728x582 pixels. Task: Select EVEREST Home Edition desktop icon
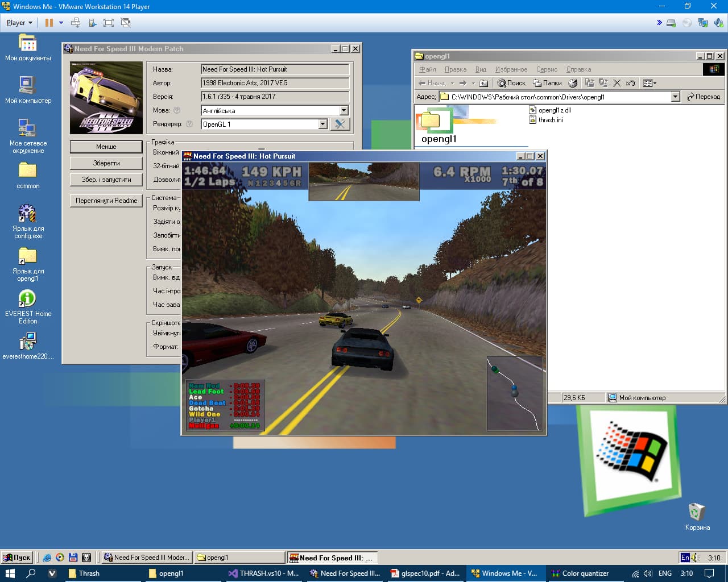28,307
